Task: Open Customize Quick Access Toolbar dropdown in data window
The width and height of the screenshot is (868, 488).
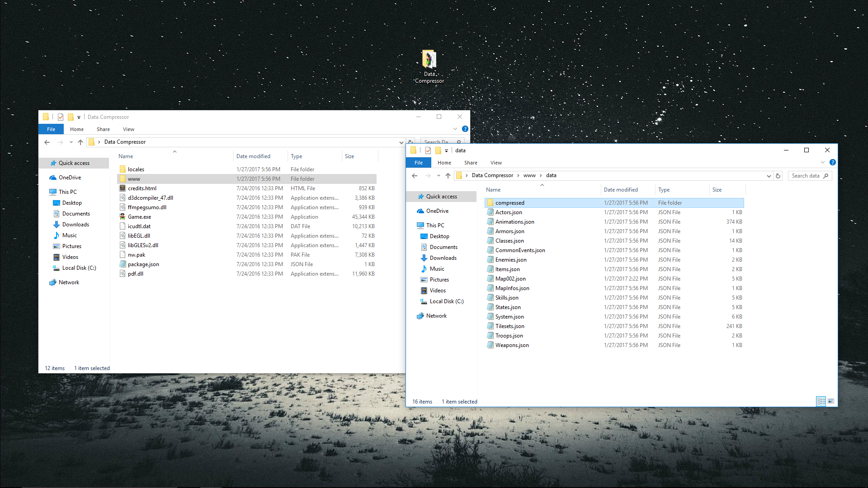Action: tap(446, 151)
